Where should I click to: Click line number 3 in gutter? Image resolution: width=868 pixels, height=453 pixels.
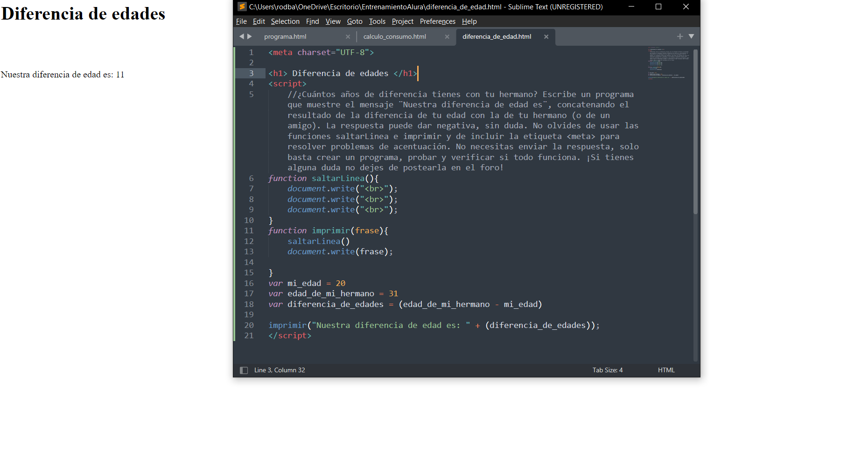coord(251,73)
